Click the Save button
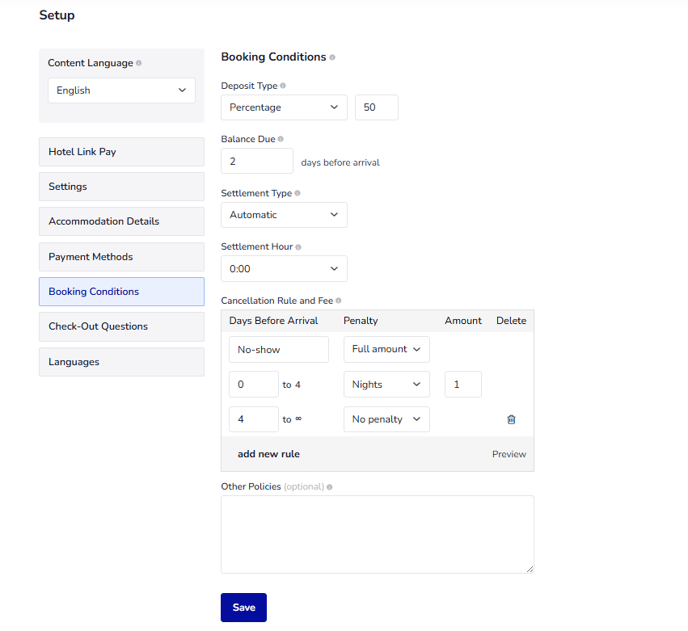Image resolution: width=688 pixels, height=631 pixels. [x=243, y=607]
